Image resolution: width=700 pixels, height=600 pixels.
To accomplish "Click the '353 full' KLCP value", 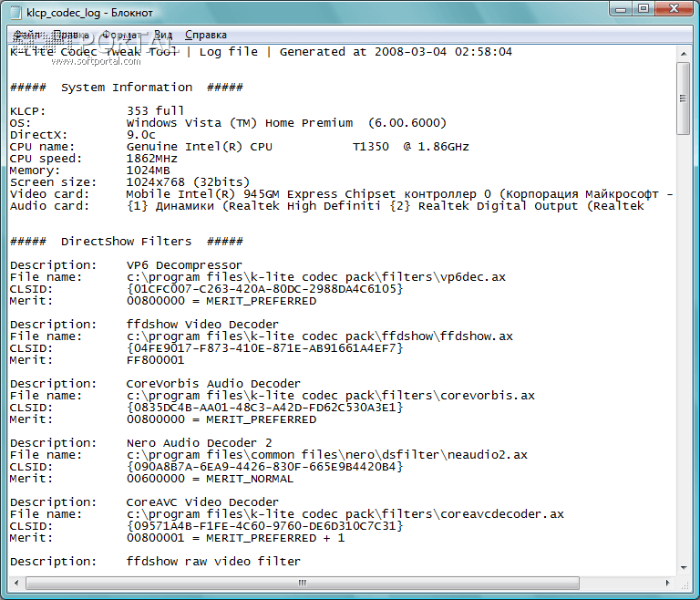I will point(155,111).
